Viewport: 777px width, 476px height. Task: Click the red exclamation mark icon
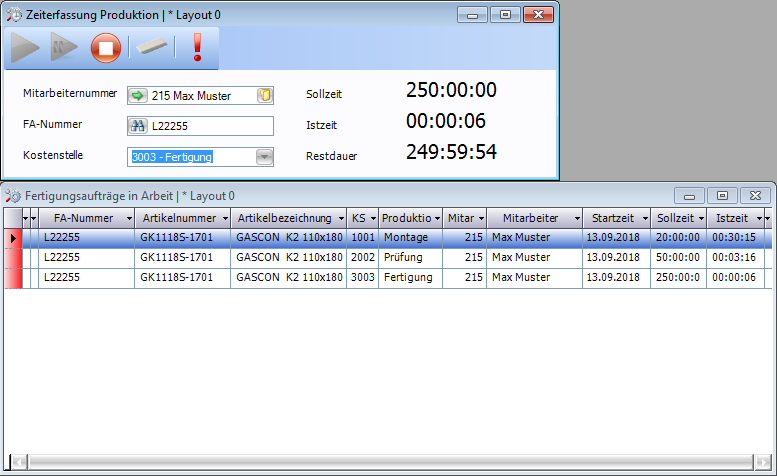(x=197, y=47)
